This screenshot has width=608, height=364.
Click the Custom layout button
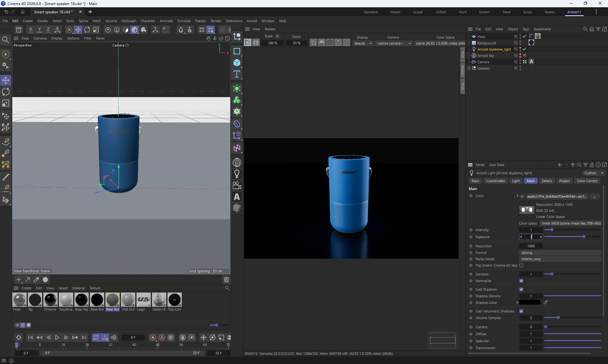(x=590, y=173)
